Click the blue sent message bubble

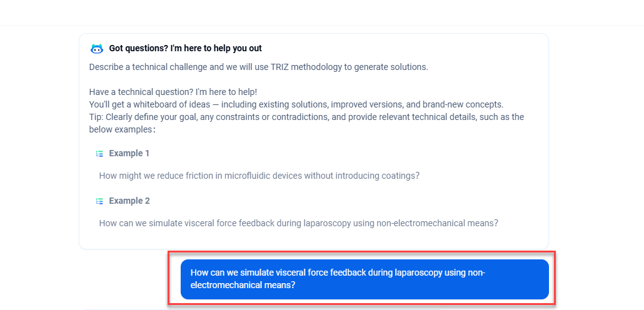pyautogui.click(x=365, y=279)
